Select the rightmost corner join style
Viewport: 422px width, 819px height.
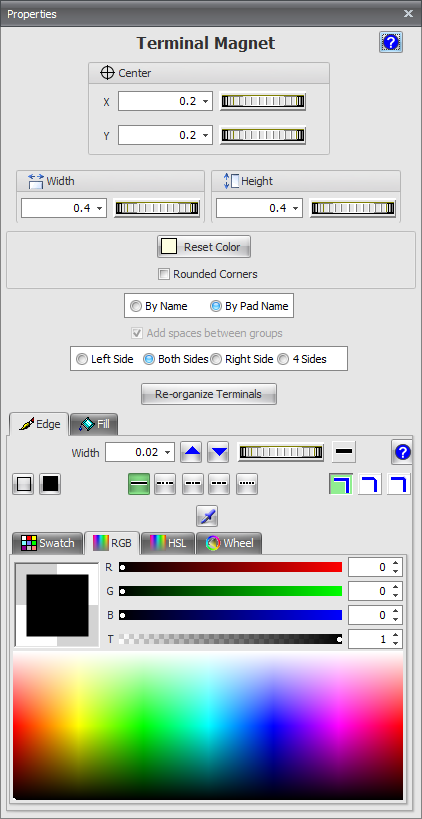pos(398,484)
